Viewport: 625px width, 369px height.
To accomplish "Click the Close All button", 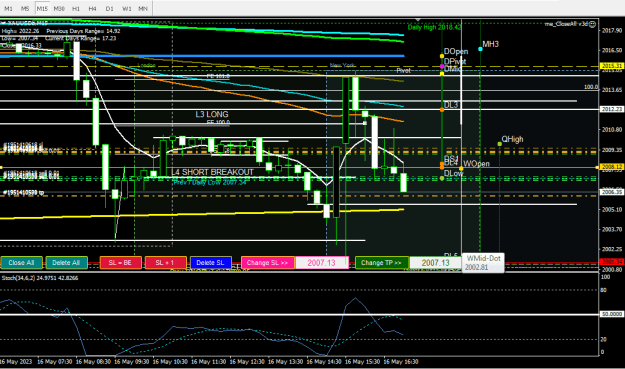I will pyautogui.click(x=22, y=263).
